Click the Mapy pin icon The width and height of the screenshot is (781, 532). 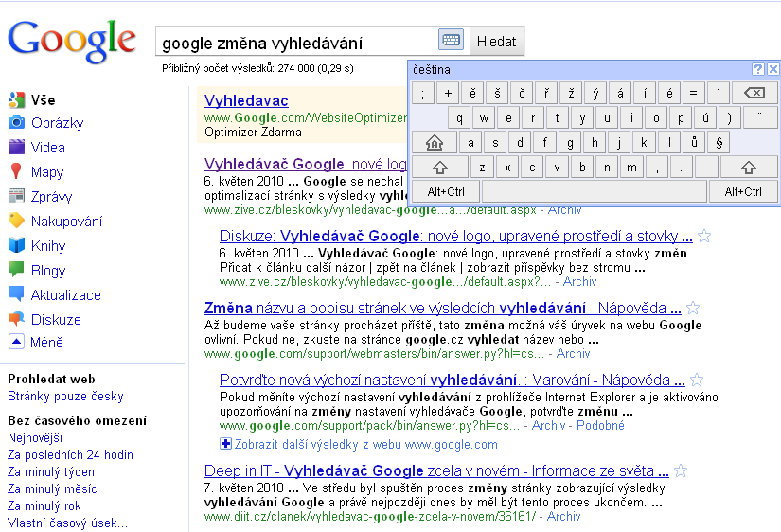(16, 171)
